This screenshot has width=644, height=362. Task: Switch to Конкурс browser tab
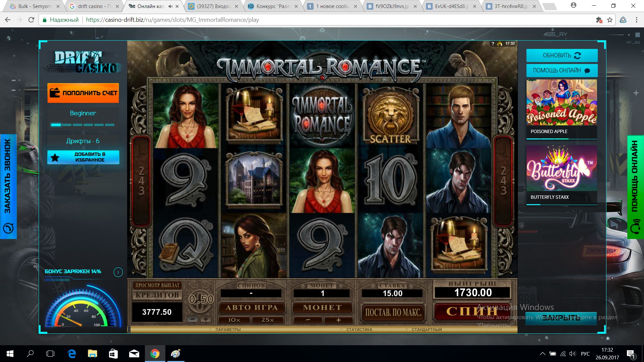pos(273,6)
